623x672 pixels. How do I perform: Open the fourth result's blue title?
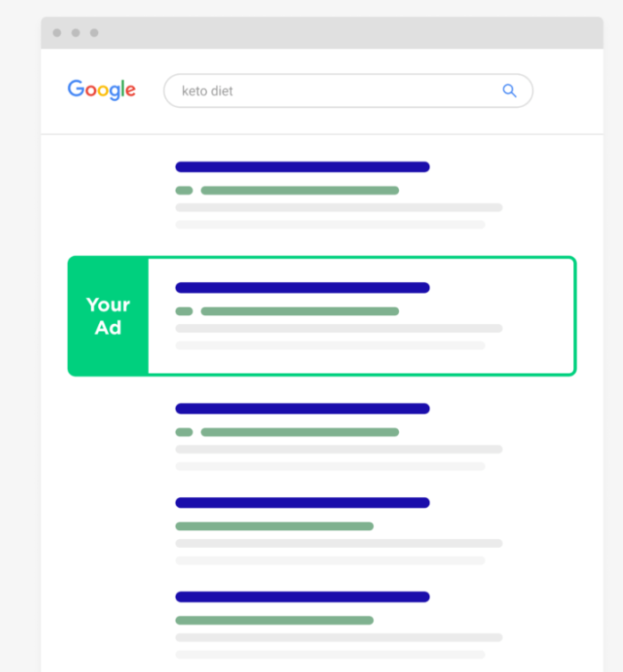303,502
